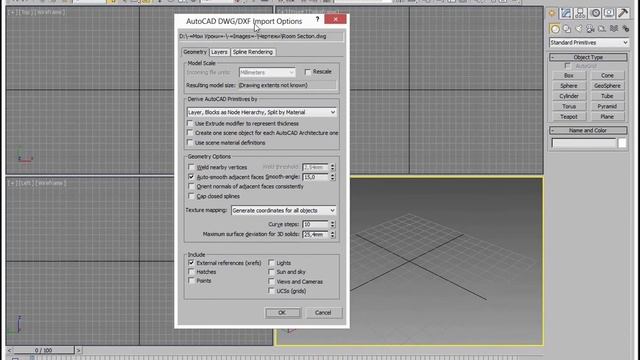Screen dimensions: 640x360
Task: Click the object name input field
Action: click(584, 143)
